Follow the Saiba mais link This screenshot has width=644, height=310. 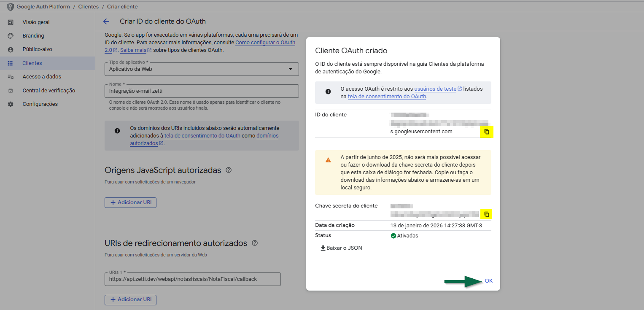(x=136, y=50)
